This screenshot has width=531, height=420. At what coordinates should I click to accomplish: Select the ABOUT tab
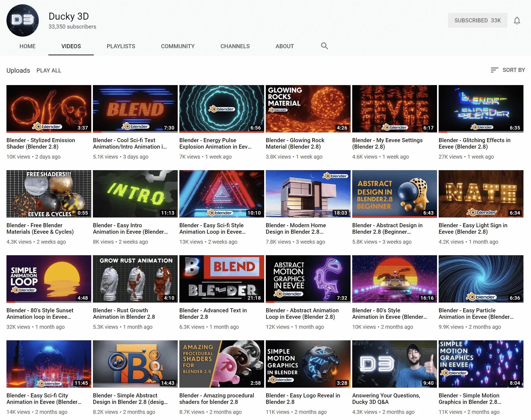click(284, 46)
